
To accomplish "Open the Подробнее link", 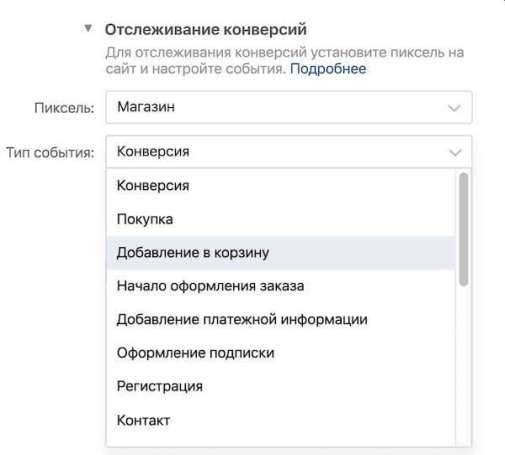I will pos(328,69).
